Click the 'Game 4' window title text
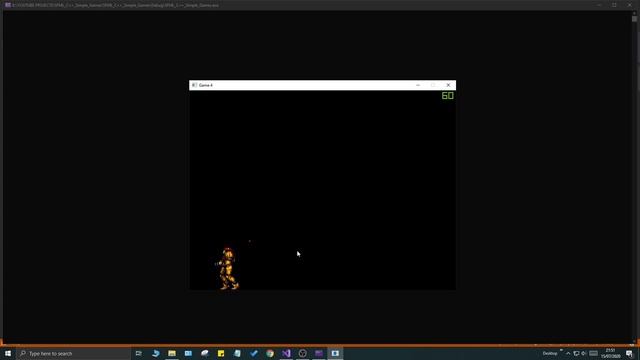 pos(206,85)
